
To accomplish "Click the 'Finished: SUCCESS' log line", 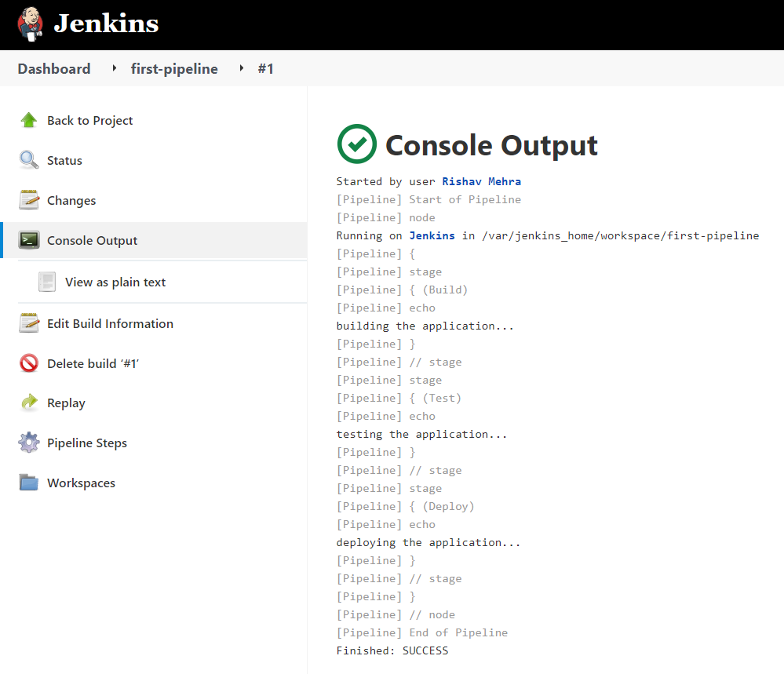I will coord(392,650).
